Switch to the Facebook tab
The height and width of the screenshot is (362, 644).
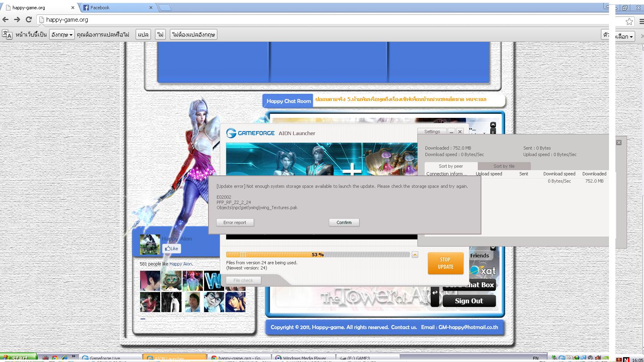pos(118,8)
